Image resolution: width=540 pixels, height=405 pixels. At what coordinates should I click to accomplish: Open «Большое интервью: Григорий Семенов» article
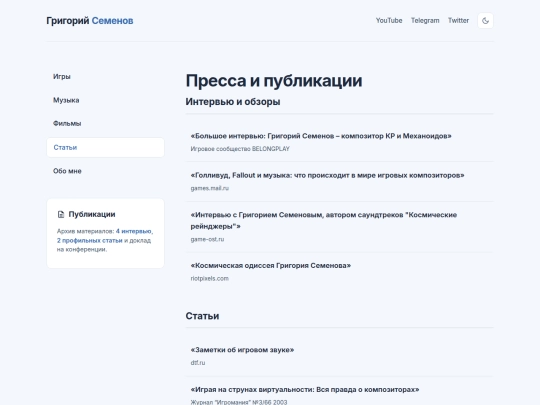(321, 136)
